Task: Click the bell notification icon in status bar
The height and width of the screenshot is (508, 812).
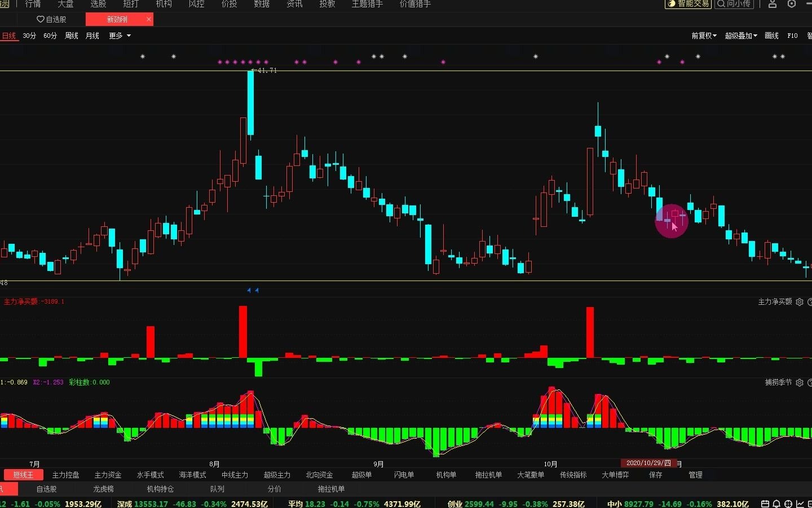Action: [x=776, y=504]
